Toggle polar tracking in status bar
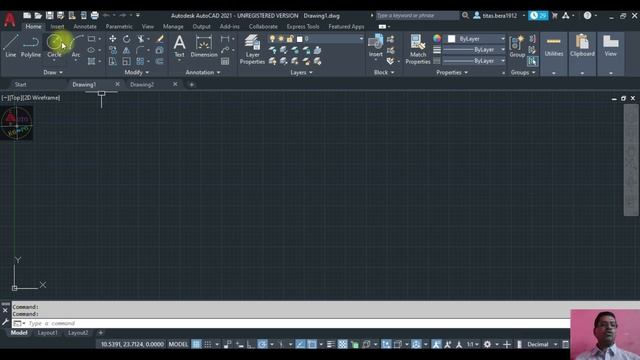 tap(262, 344)
